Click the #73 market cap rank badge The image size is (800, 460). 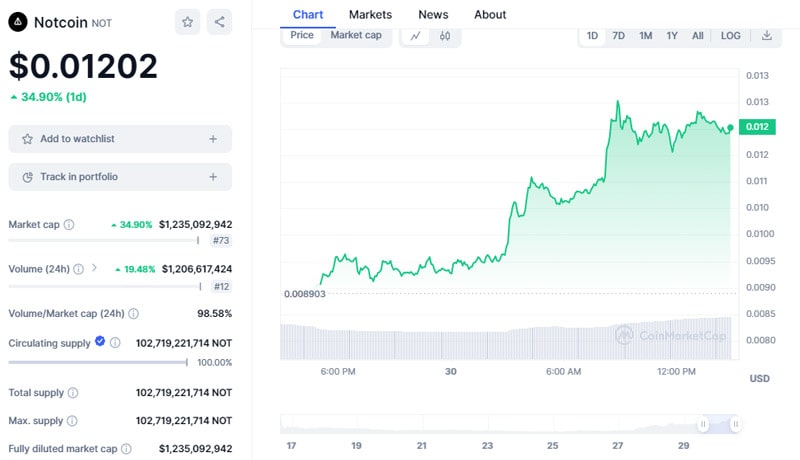[221, 240]
